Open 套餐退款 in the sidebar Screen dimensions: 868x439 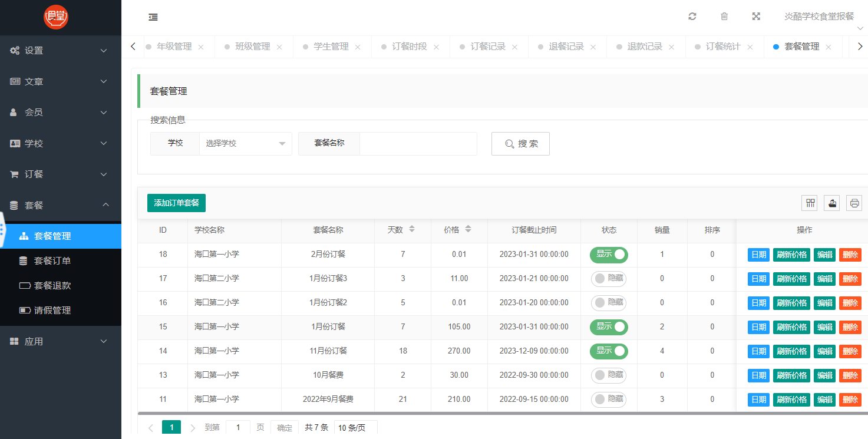(61, 286)
